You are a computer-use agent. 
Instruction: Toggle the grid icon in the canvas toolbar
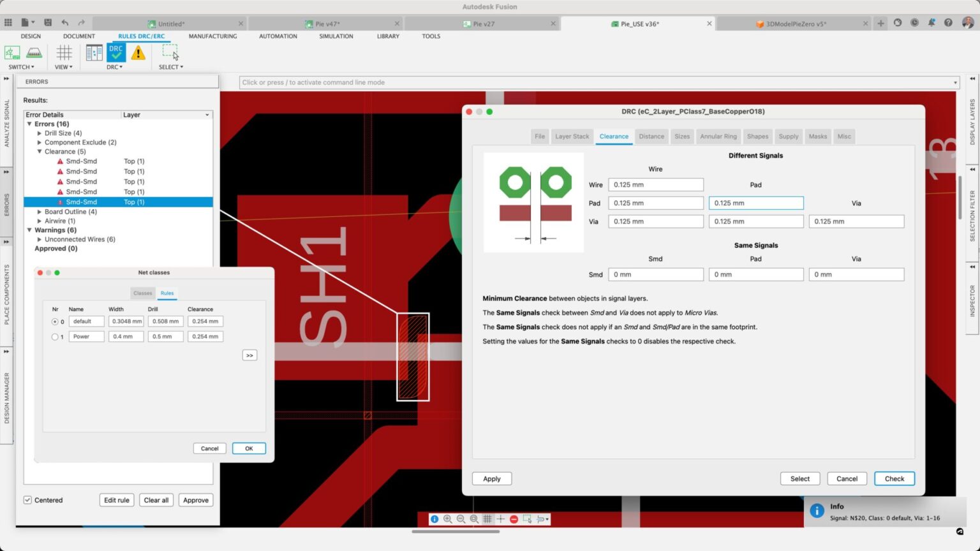coord(488,519)
